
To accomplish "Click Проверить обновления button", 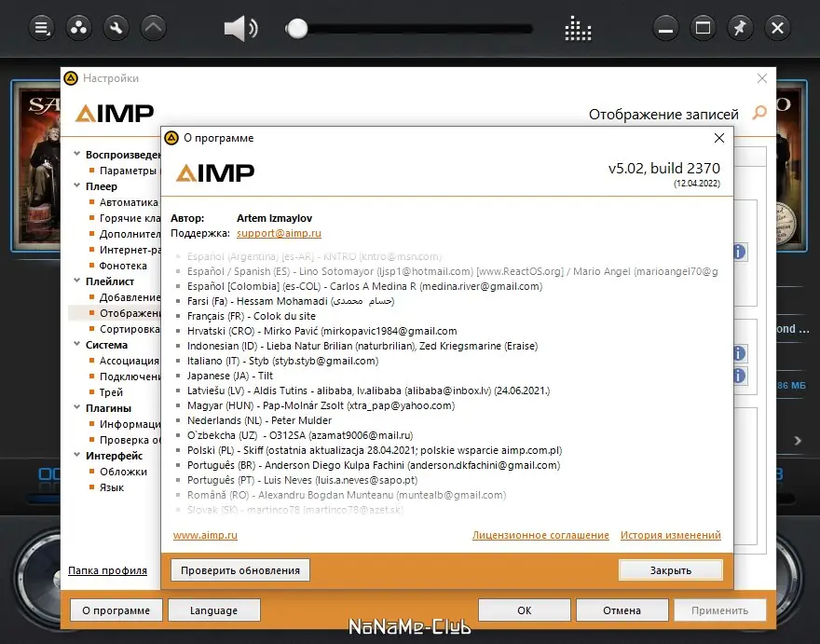I will click(240, 570).
